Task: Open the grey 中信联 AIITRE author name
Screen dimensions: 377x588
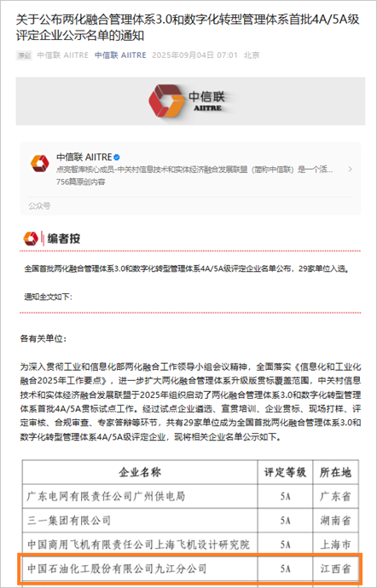Action: (x=63, y=55)
